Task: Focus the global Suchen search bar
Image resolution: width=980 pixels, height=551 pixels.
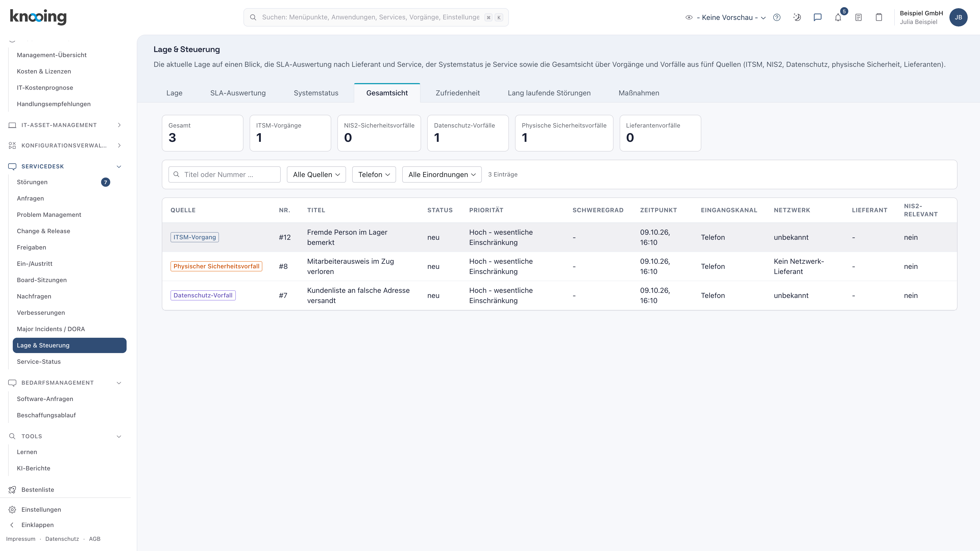Action: click(x=376, y=18)
